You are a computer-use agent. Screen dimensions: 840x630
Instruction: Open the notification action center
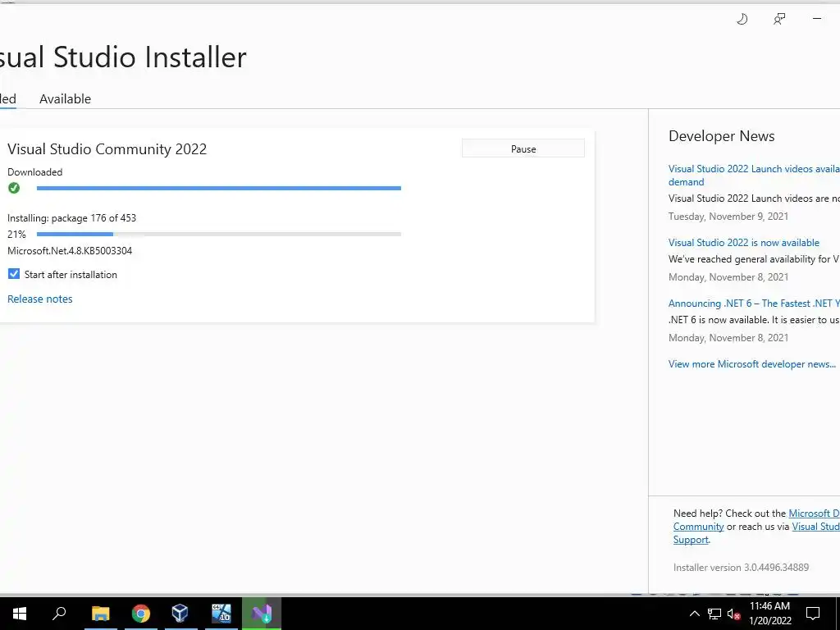813,614
